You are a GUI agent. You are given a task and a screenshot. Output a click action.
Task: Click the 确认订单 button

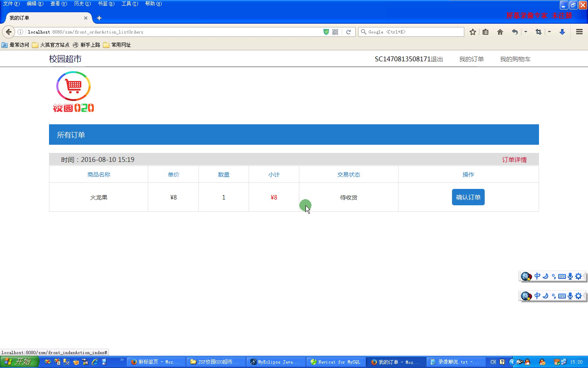pos(468,197)
